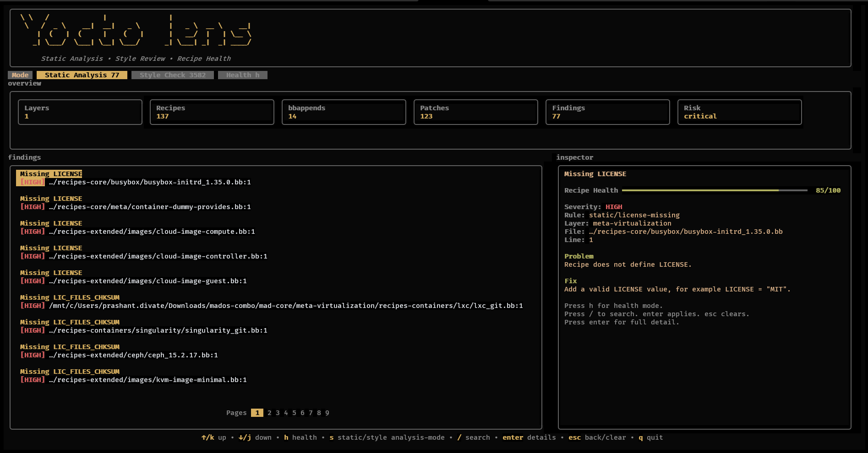The width and height of the screenshot is (868, 453).
Task: Select lxc_git.bb LIC_FILES_CHKSUM finding
Action: point(271,302)
